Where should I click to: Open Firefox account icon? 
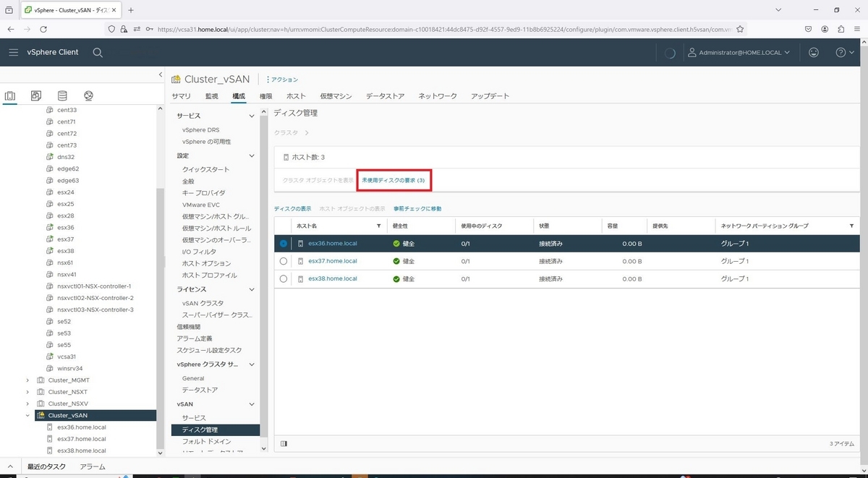tap(825, 29)
